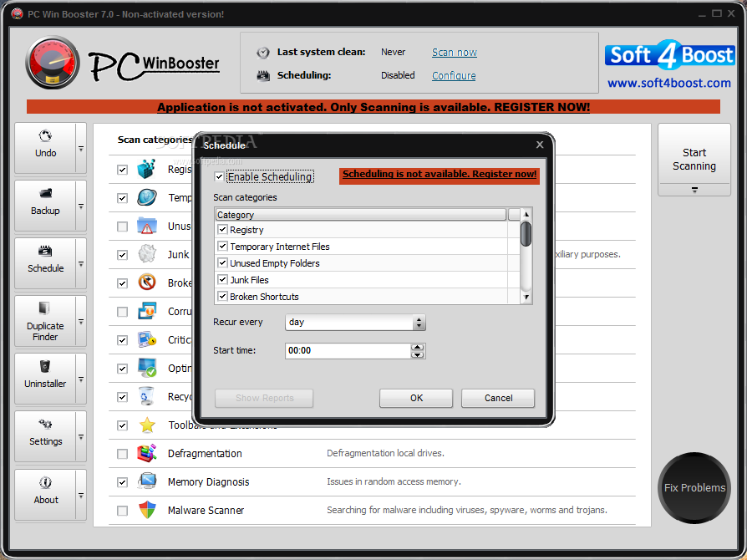Open the Configure scheduling link
Viewport: 747px width, 560px height.
point(454,76)
